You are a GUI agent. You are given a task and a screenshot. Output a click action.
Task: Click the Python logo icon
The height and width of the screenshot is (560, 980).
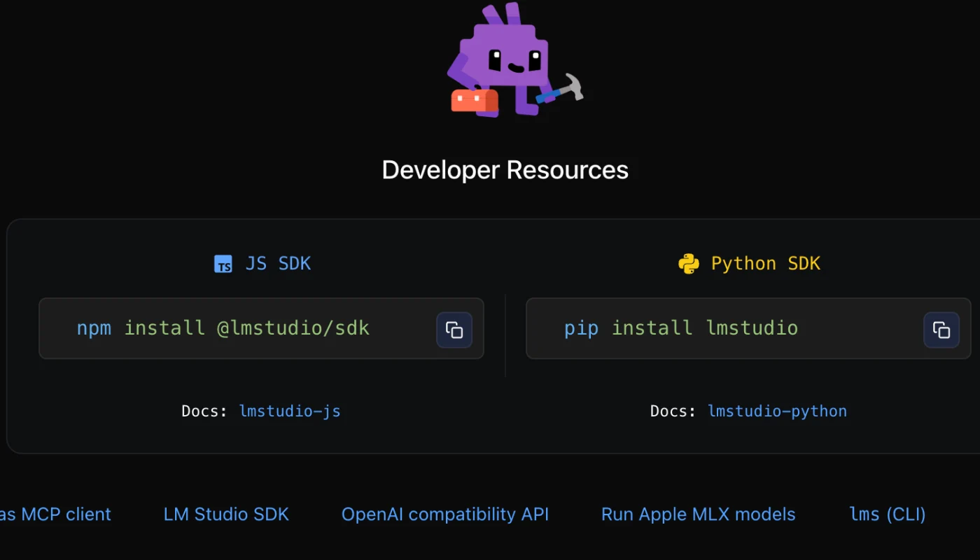[689, 264]
